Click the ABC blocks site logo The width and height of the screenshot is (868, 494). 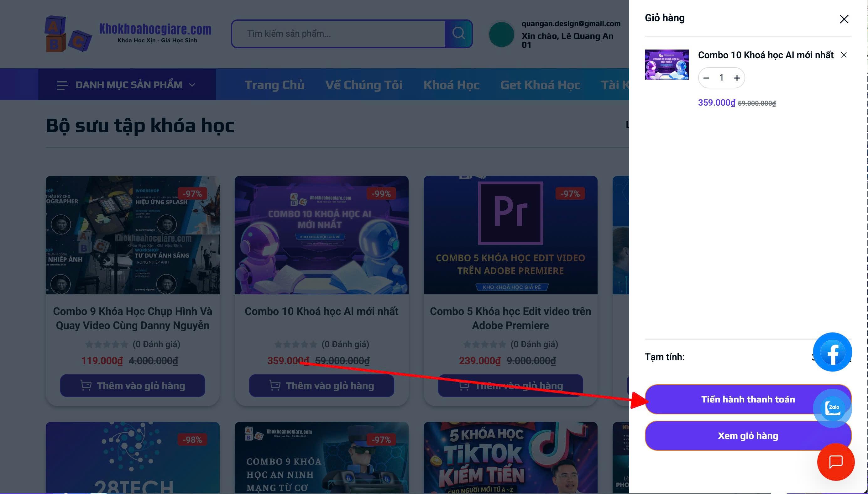(x=69, y=34)
